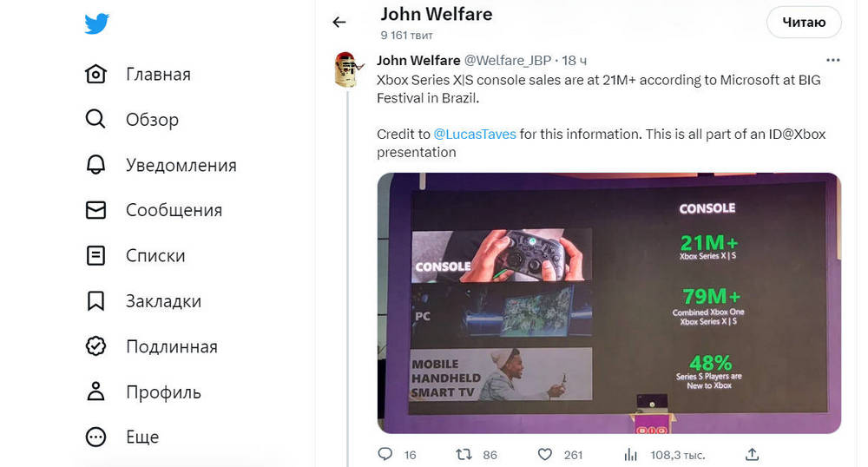Retweet the post with 86 retweets

pos(464,455)
